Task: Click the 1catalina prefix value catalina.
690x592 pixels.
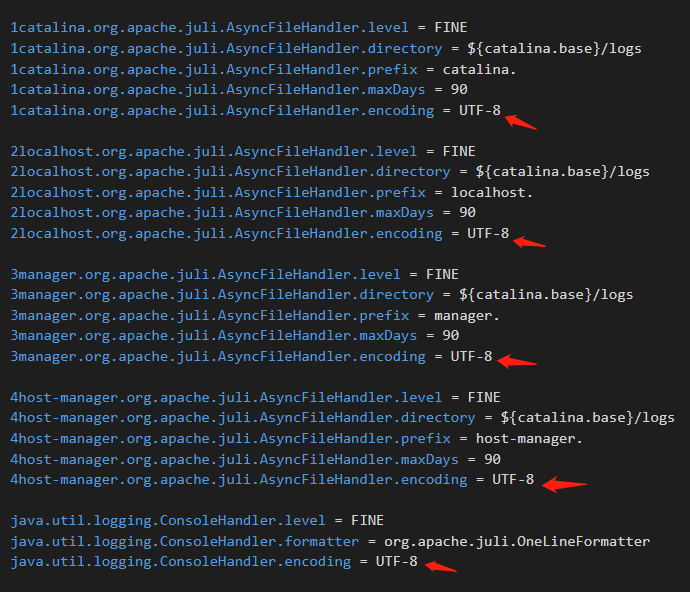Action: (479, 70)
